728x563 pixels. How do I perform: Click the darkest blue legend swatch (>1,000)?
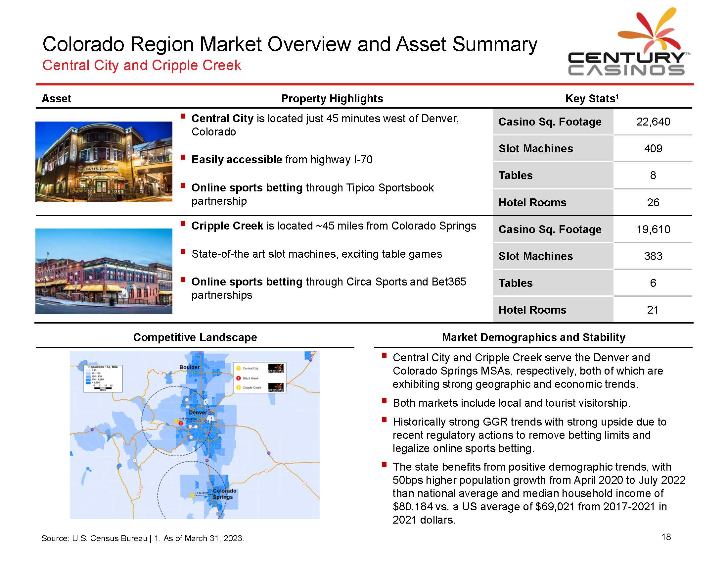pos(88,383)
